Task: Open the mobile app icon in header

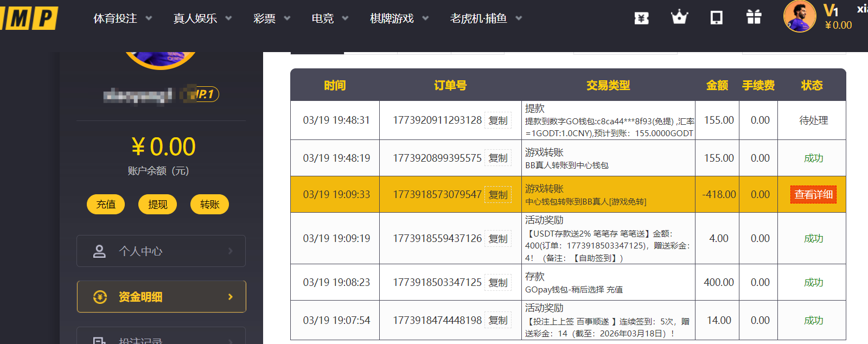Action: pyautogui.click(x=717, y=18)
